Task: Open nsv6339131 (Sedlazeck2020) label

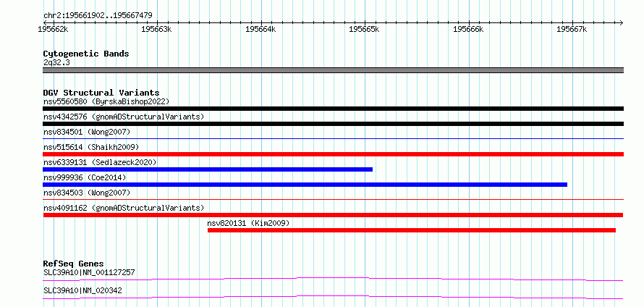Action: click(x=100, y=162)
